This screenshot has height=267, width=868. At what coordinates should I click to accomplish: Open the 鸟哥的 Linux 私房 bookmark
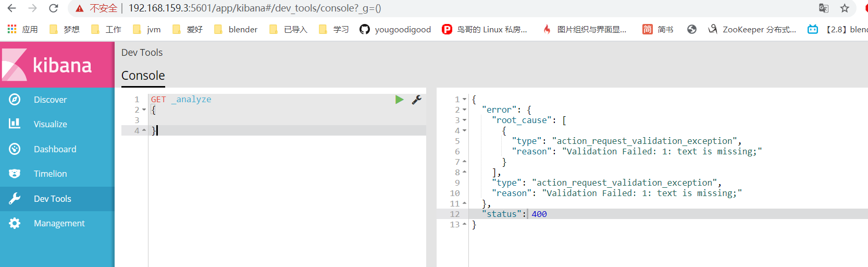click(x=485, y=29)
